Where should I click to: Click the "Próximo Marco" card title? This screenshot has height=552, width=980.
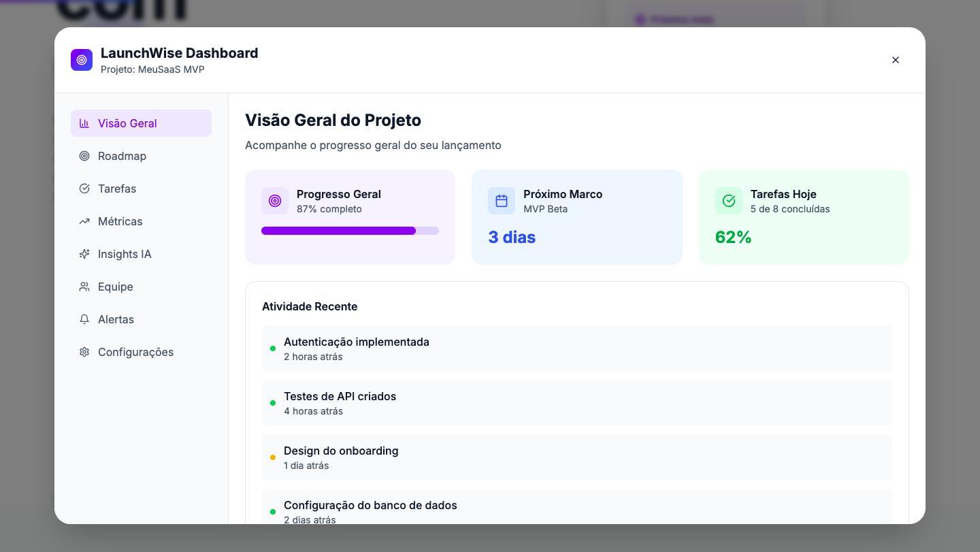click(563, 194)
